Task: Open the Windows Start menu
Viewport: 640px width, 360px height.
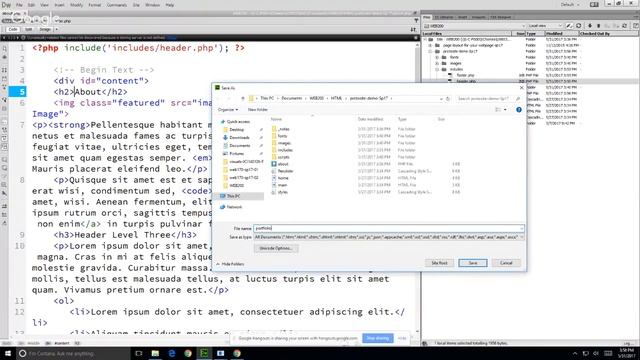Action: (8, 353)
